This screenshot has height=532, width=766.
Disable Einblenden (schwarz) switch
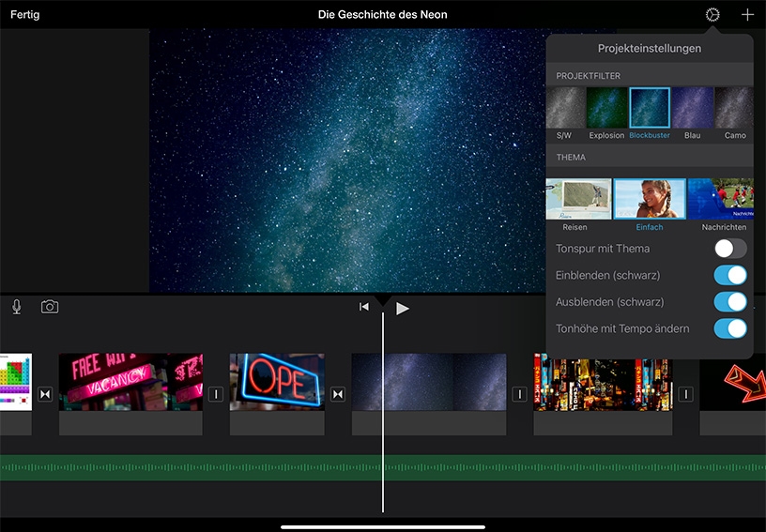[x=730, y=275]
